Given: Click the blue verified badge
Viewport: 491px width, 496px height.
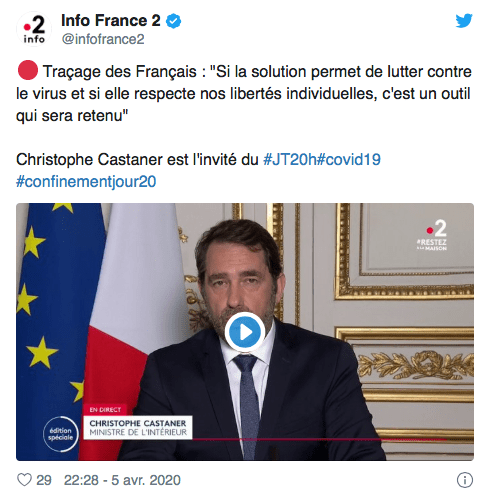Looking at the screenshot, I should pyautogui.click(x=173, y=21).
